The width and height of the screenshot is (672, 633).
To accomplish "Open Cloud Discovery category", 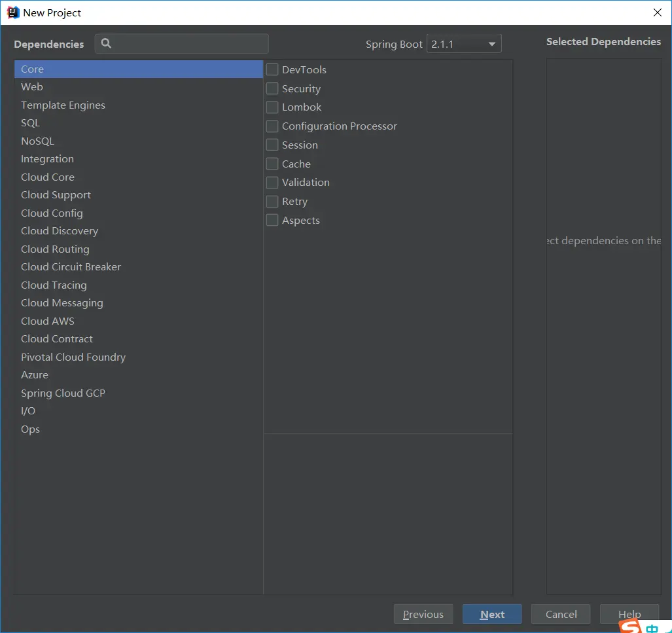I will [139, 231].
